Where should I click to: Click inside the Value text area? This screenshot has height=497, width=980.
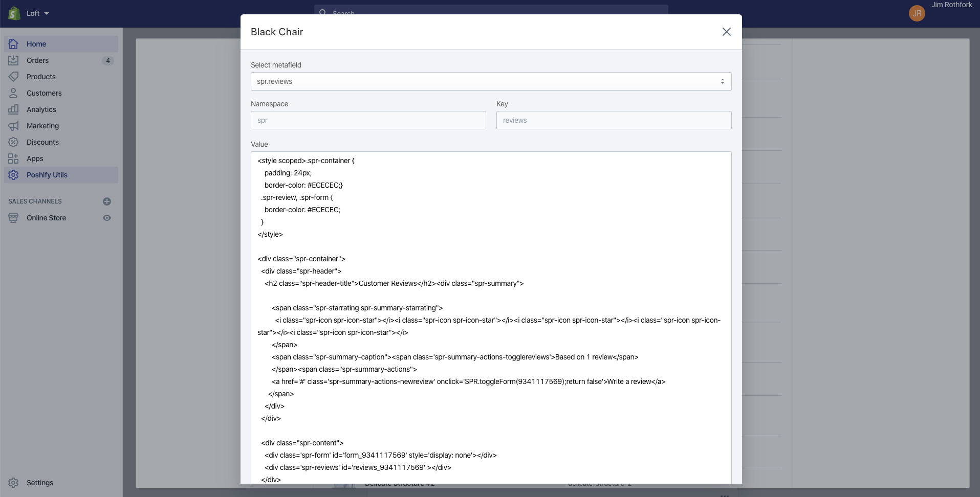tap(491, 317)
